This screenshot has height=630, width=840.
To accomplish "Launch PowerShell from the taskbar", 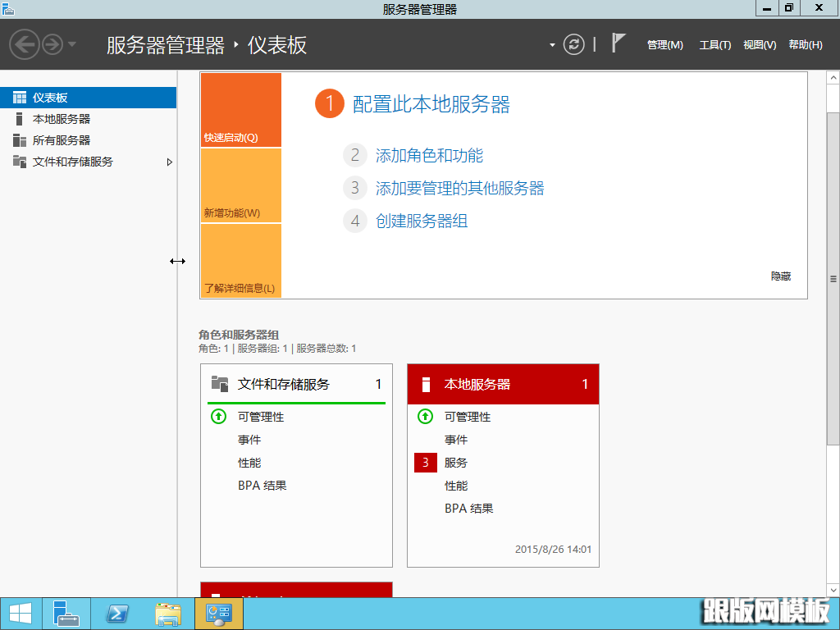I will click(x=117, y=614).
